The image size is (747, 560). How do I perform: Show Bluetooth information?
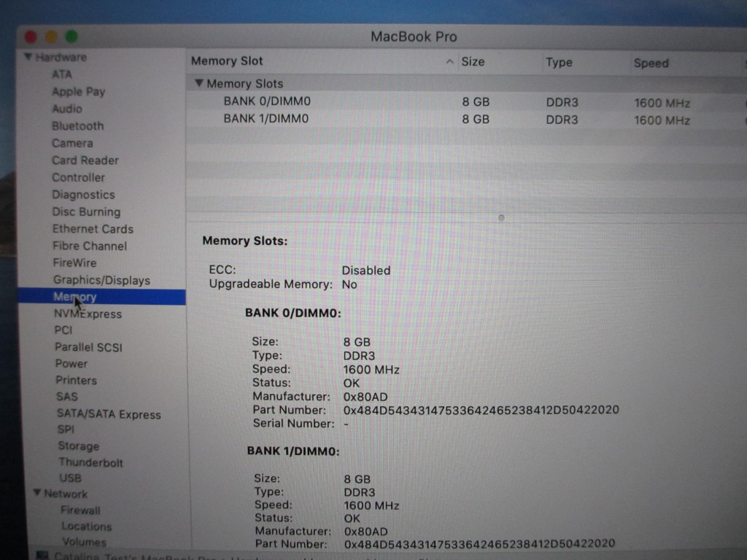click(77, 126)
